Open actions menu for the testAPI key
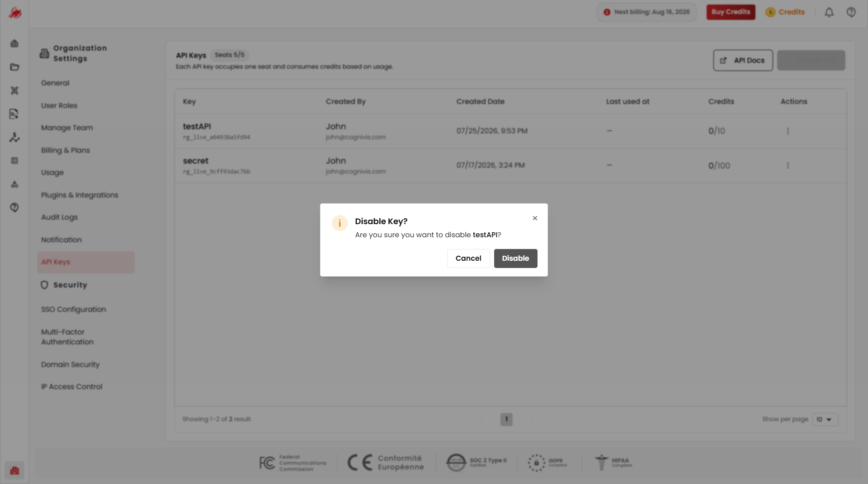 788,131
